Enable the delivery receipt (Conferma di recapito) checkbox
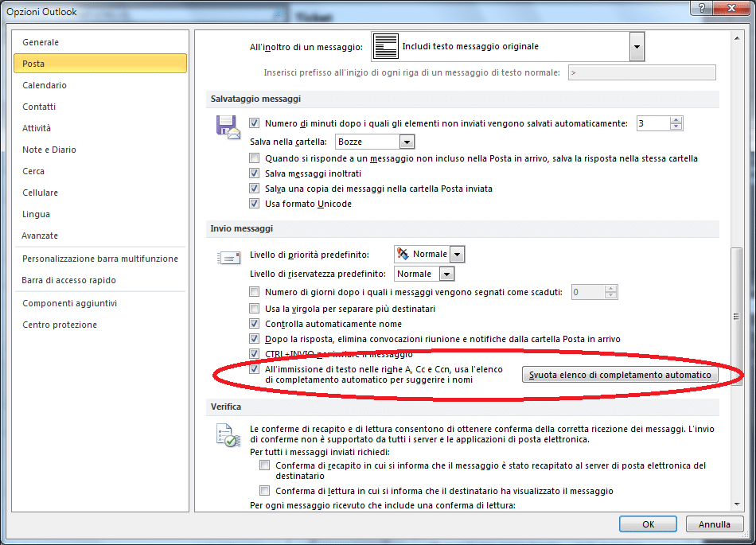The height and width of the screenshot is (545, 756). coord(264,465)
